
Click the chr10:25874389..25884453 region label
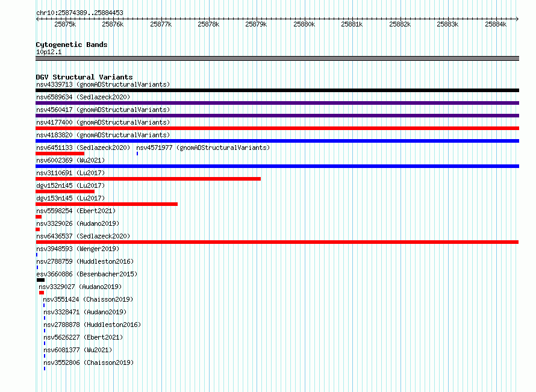tap(79, 13)
